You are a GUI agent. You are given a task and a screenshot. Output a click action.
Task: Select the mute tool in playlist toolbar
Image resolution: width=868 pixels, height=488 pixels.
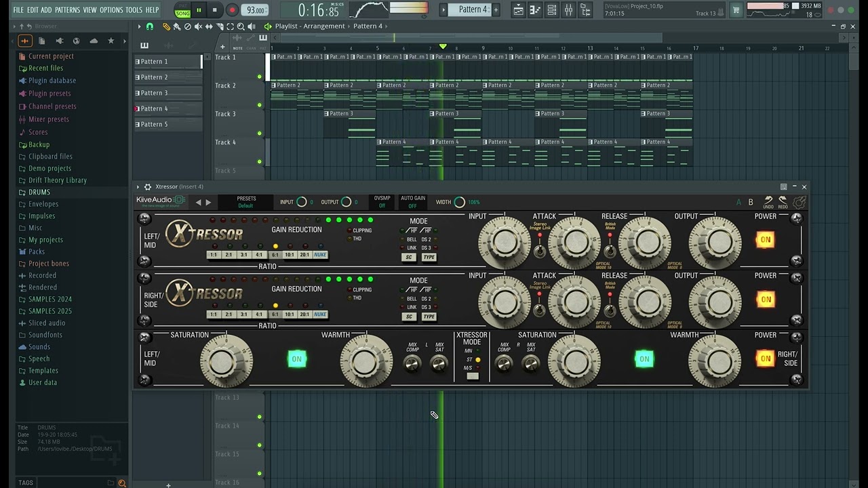click(x=198, y=26)
